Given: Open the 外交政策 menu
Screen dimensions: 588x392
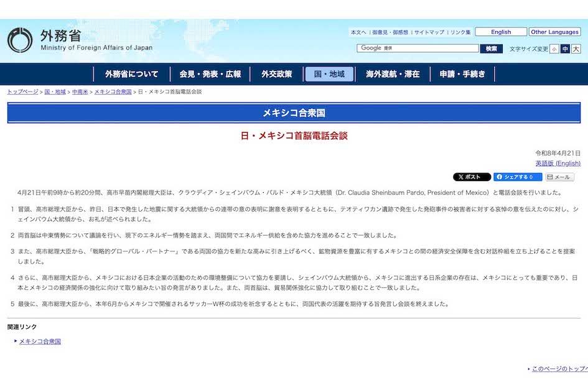Looking at the screenshot, I should [276, 73].
